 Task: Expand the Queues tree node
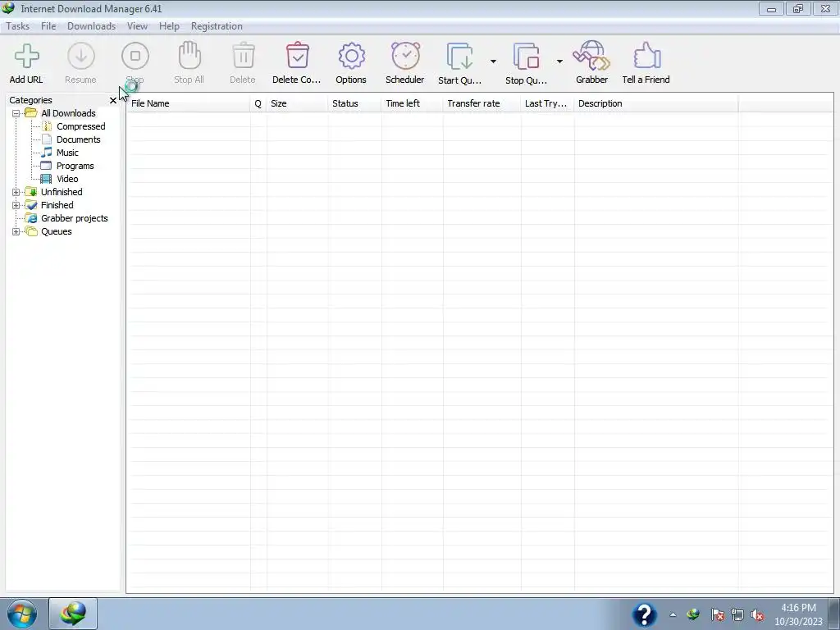(16, 231)
